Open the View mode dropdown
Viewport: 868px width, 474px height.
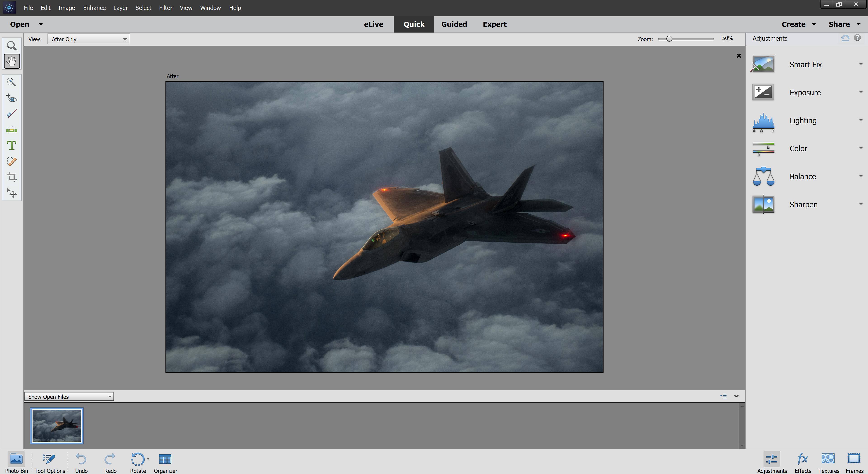tap(89, 39)
